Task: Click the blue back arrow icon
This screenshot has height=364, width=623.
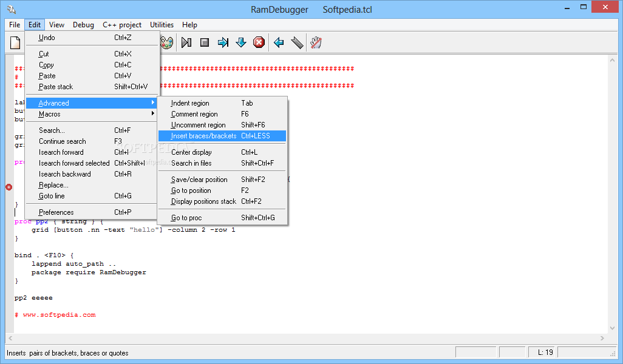Action: (279, 42)
